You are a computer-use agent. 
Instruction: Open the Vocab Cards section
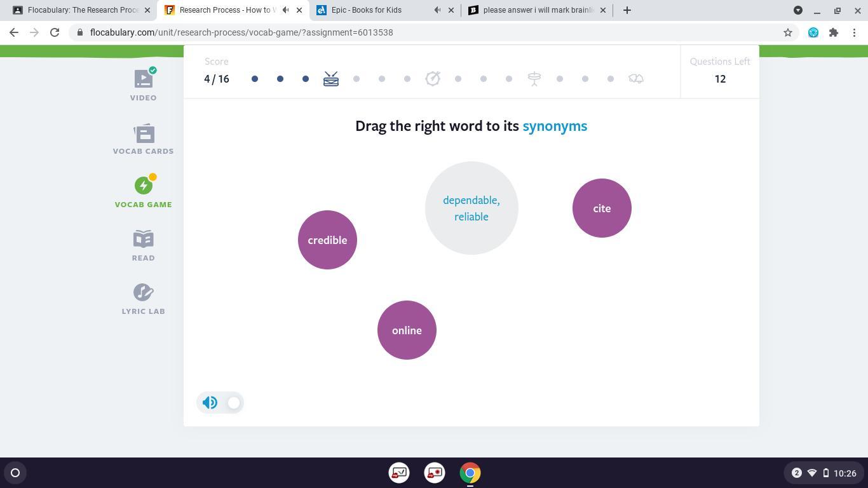[143, 139]
